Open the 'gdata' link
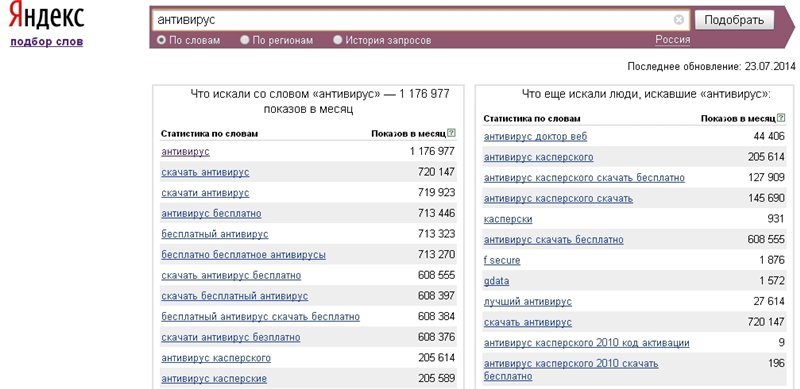Viewport: 800px width, 389px height. point(496,281)
